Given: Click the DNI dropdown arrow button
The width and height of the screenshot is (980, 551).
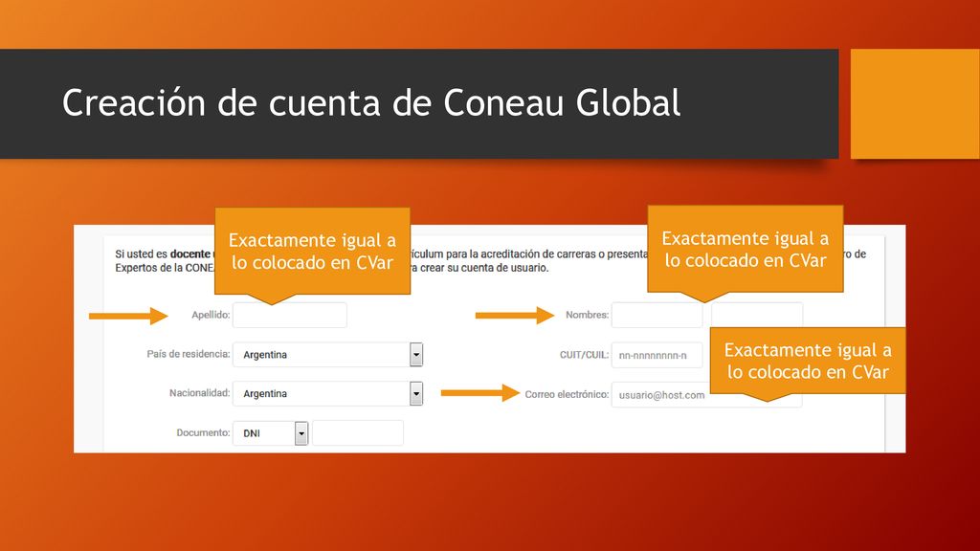Looking at the screenshot, I should tap(301, 433).
